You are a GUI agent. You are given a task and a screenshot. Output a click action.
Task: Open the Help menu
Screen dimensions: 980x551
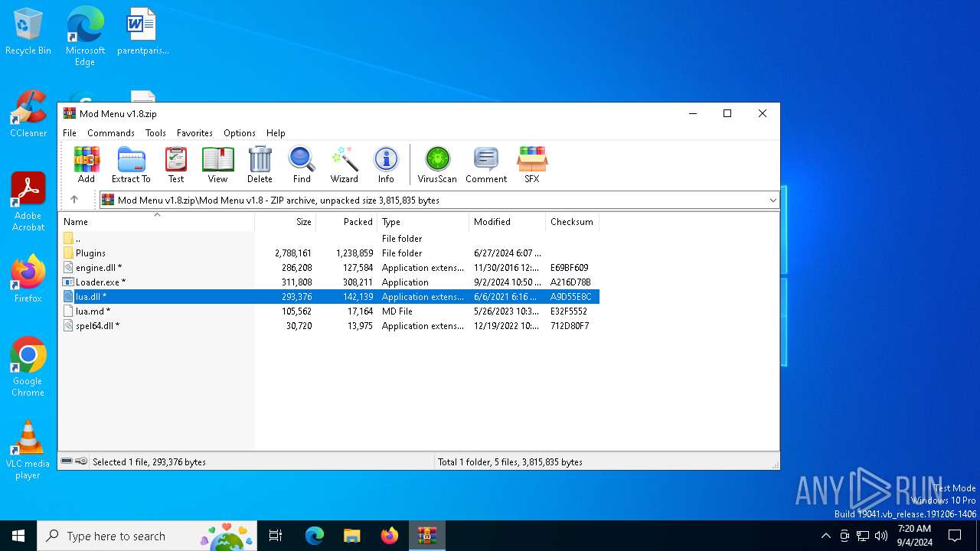(x=276, y=133)
